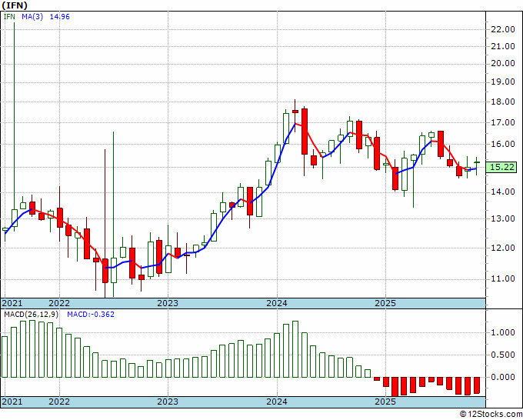
Task: Click the 11.00 price axis label
Action: (x=503, y=278)
